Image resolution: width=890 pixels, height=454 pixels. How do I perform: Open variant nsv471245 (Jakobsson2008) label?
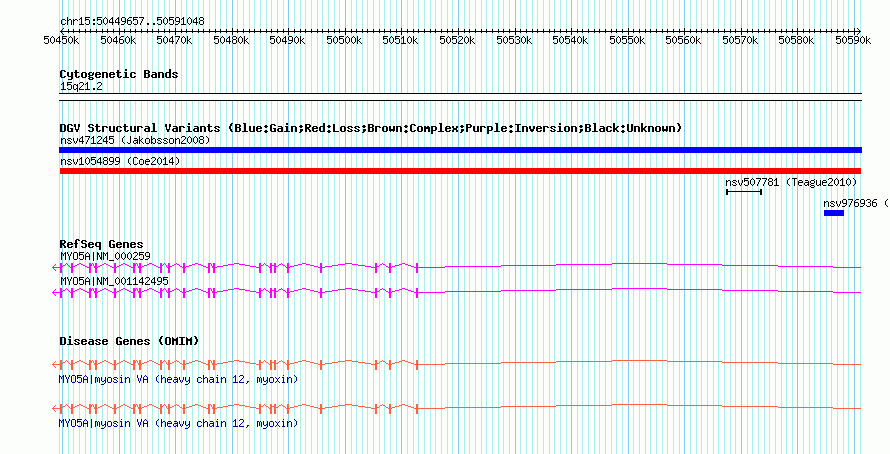pos(135,140)
